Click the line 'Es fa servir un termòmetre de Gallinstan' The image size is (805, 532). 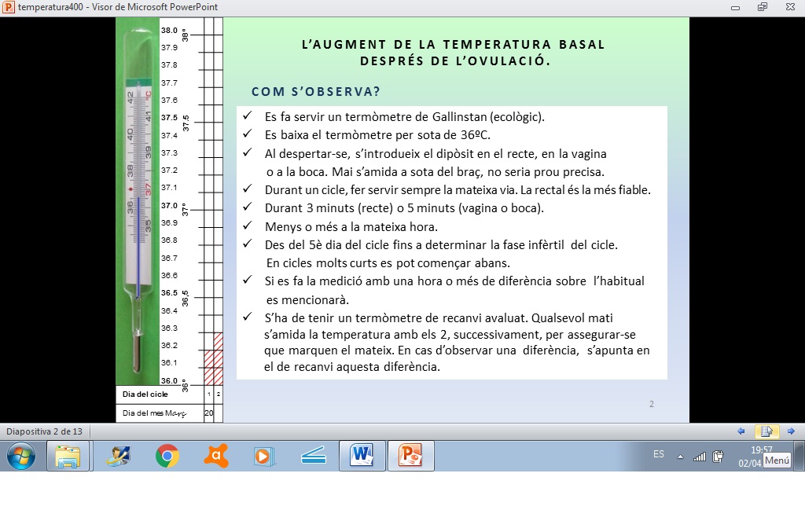point(405,117)
